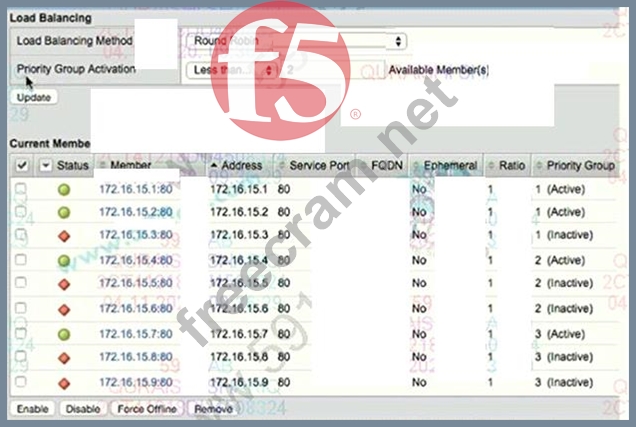Click the available members number input field
The image size is (636, 427).
333,70
